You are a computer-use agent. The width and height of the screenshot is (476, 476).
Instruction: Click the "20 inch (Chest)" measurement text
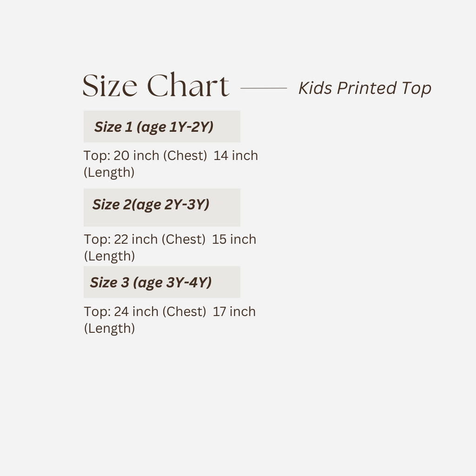(160, 156)
